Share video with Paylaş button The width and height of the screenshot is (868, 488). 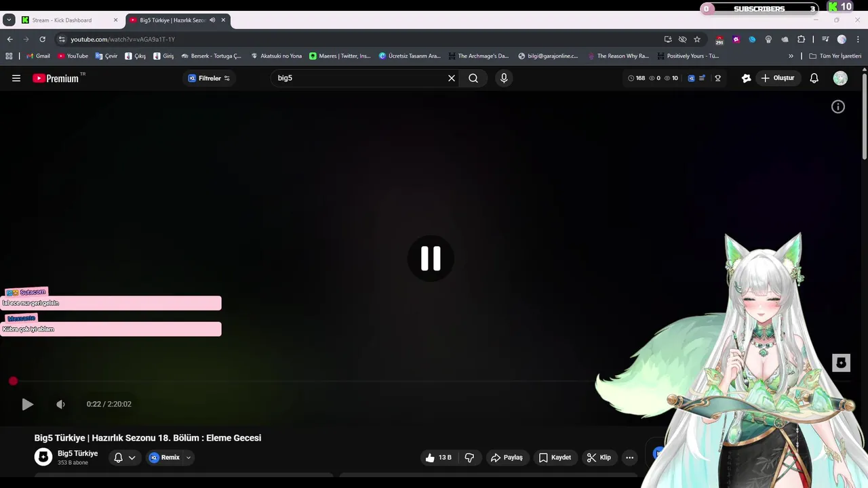pyautogui.click(x=507, y=457)
